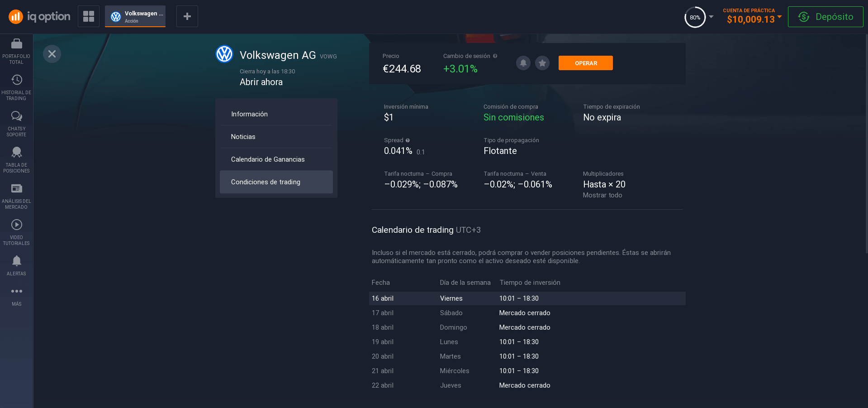The image size is (868, 408).
Task: Click the price value €244.68
Action: click(402, 69)
